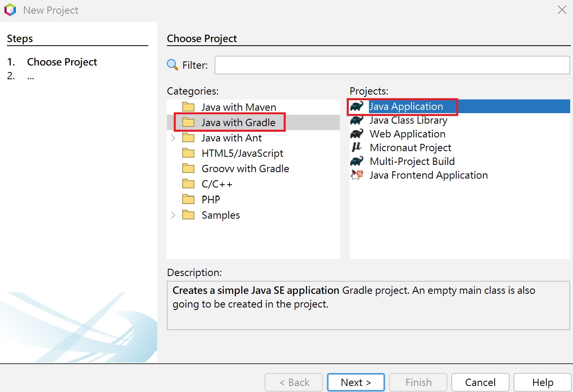Click the Gradle elephant icon beside Java Class Library

[357, 120]
